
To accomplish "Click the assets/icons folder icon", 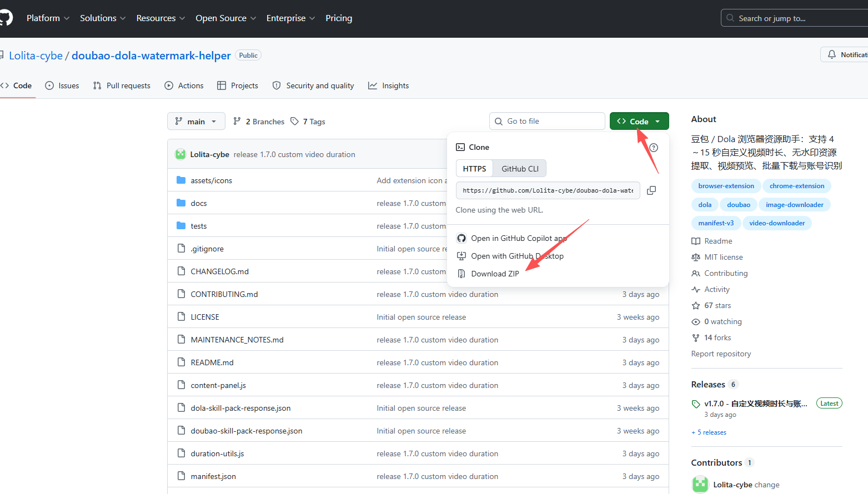I will pos(181,180).
